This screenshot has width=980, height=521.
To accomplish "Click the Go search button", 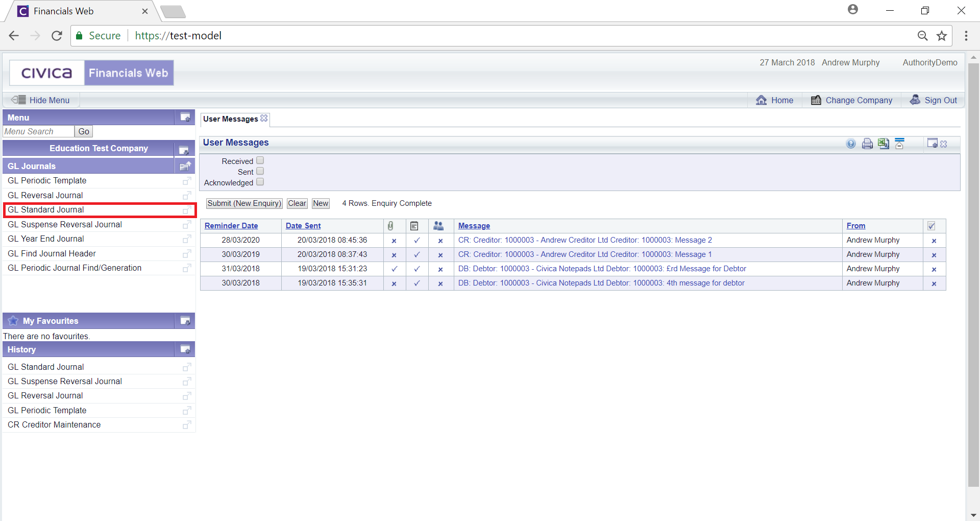I will pos(84,131).
